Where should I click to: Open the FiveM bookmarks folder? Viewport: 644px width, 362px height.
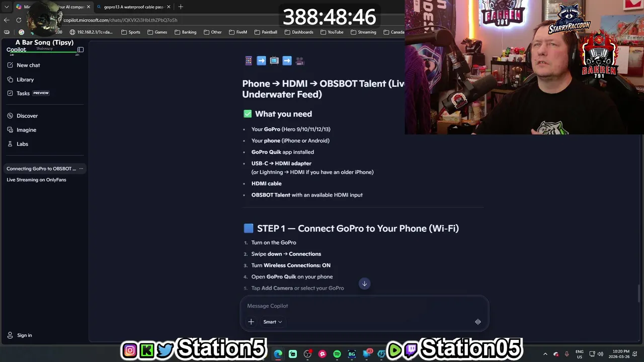coord(238,32)
